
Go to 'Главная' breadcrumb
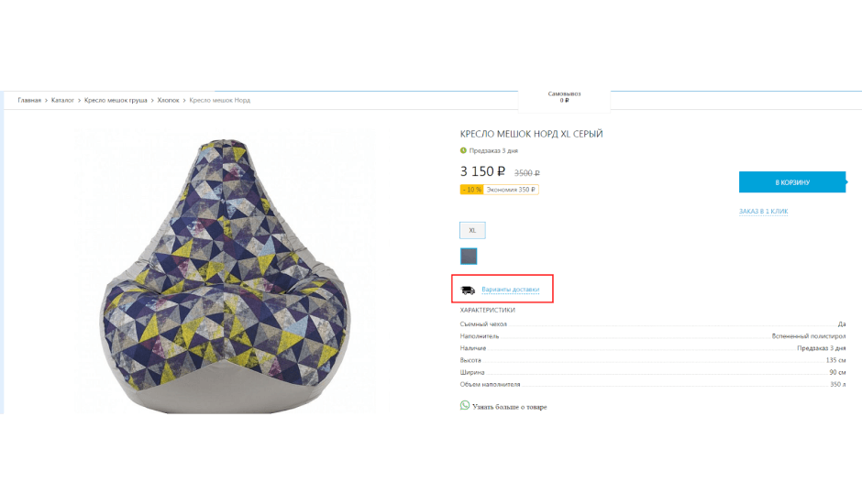[29, 100]
